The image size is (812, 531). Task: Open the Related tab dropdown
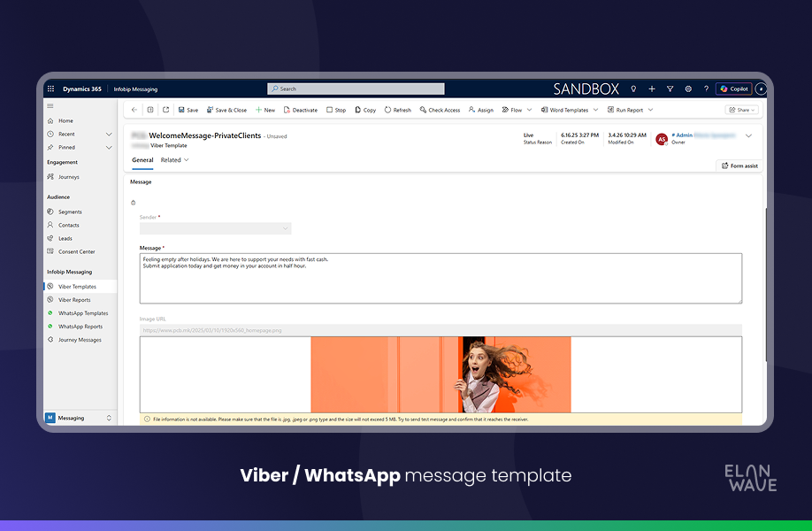point(174,160)
